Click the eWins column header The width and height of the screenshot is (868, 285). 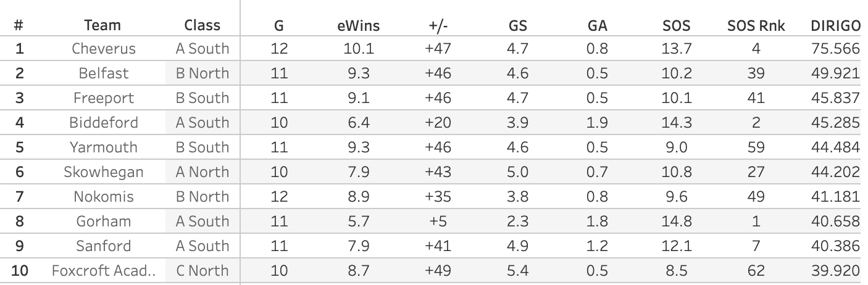coord(359,25)
